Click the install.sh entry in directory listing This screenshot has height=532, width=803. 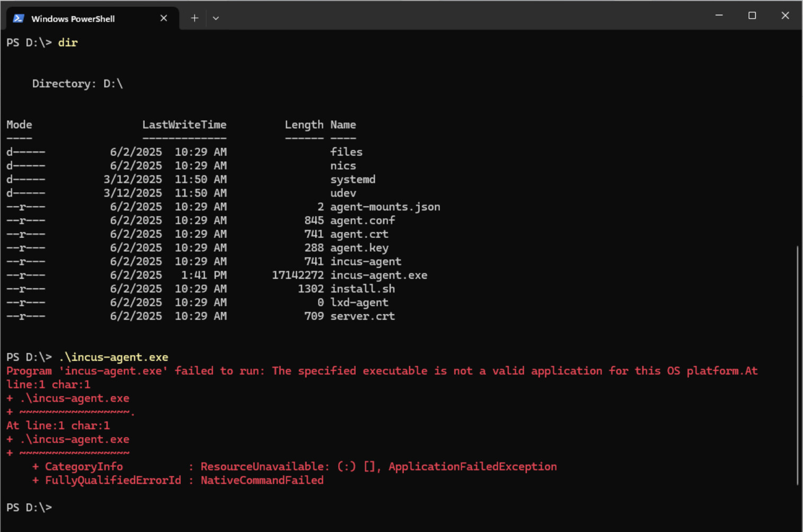tap(363, 289)
